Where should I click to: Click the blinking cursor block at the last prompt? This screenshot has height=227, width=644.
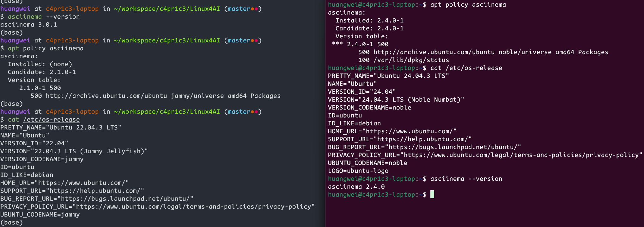click(432, 194)
